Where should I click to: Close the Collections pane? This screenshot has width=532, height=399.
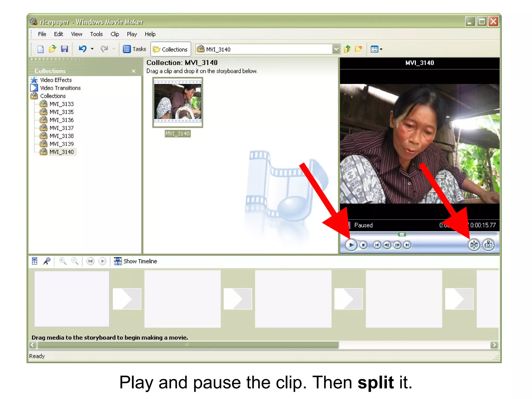click(134, 71)
